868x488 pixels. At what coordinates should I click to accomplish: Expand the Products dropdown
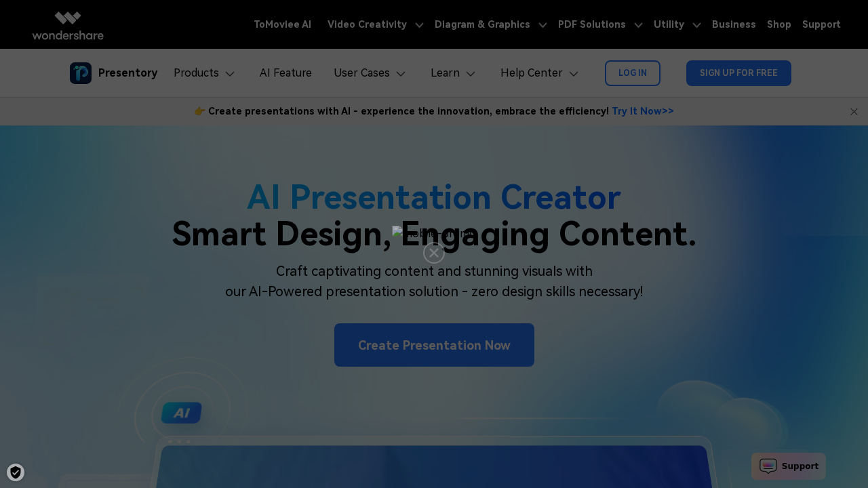point(204,73)
